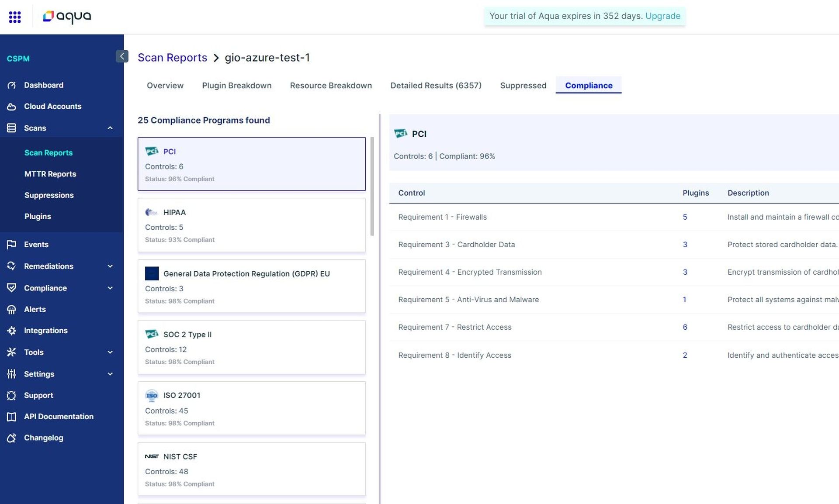Open Plugins in sidebar

point(38,217)
